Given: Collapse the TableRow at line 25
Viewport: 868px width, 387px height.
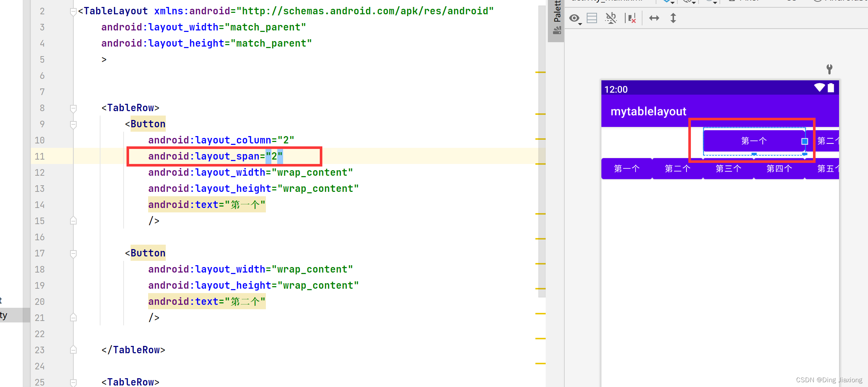Looking at the screenshot, I should (73, 382).
